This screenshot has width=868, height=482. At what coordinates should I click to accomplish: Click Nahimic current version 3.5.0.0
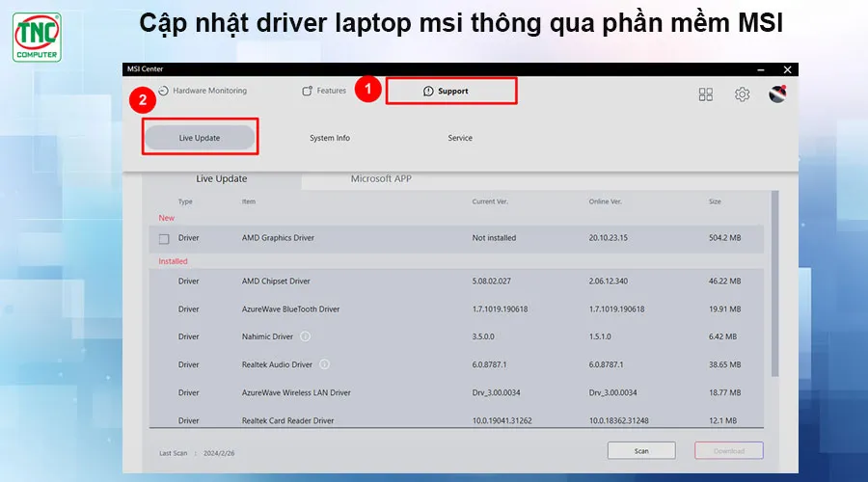point(483,336)
